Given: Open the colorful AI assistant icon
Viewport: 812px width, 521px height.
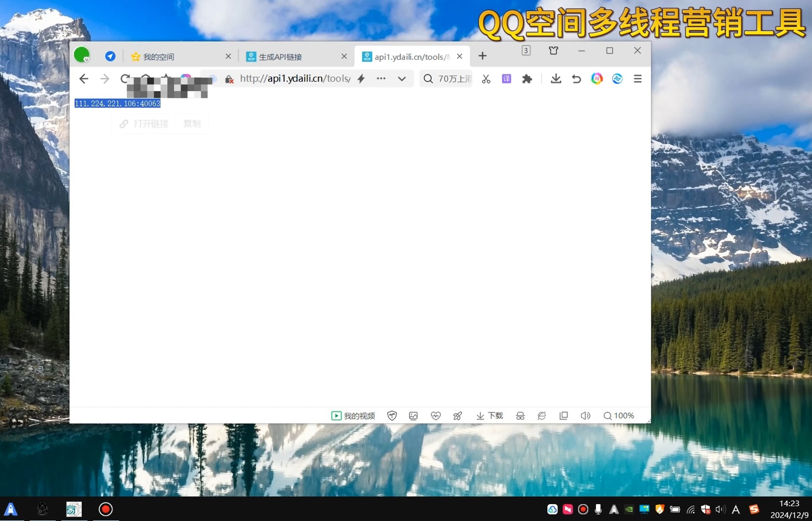Looking at the screenshot, I should coord(597,79).
